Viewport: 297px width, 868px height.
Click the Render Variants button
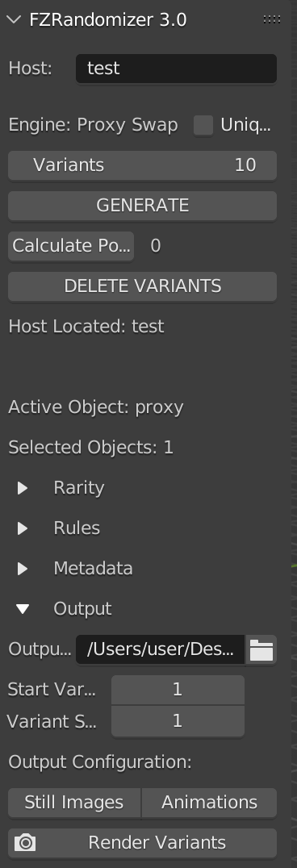tap(142, 842)
